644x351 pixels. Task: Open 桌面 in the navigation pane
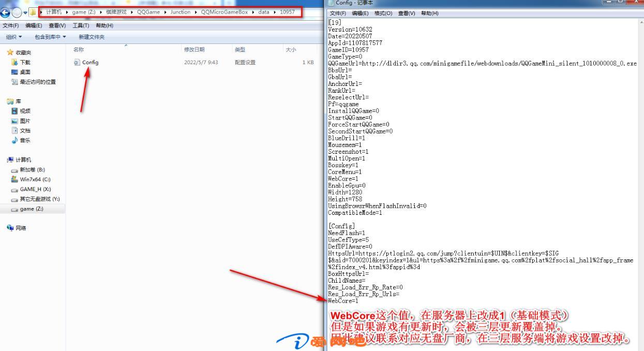pyautogui.click(x=21, y=72)
